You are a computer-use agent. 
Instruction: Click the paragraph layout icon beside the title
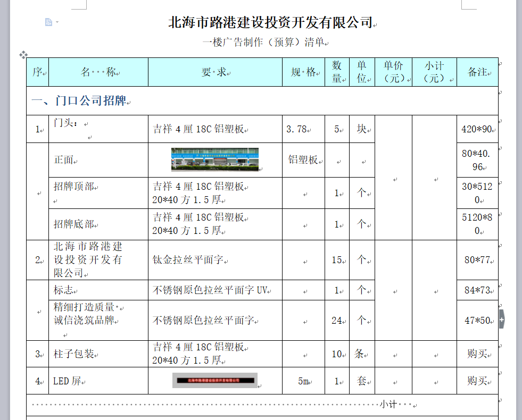tap(48, 22)
